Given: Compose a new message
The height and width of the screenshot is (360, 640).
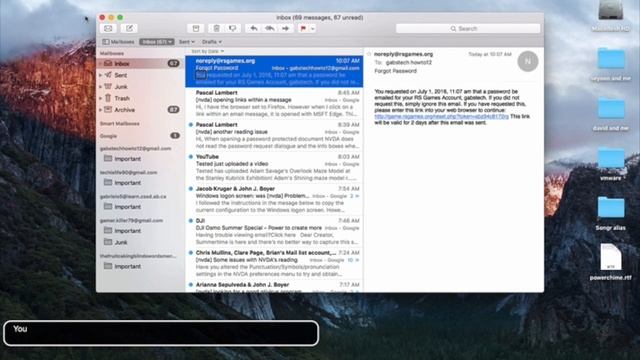Looking at the screenshot, I should click(x=129, y=28).
